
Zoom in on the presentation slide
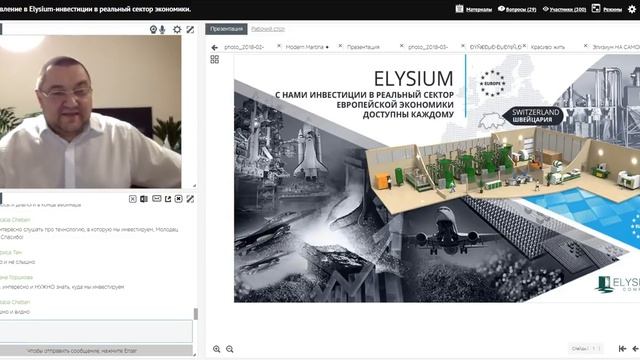coord(216,349)
